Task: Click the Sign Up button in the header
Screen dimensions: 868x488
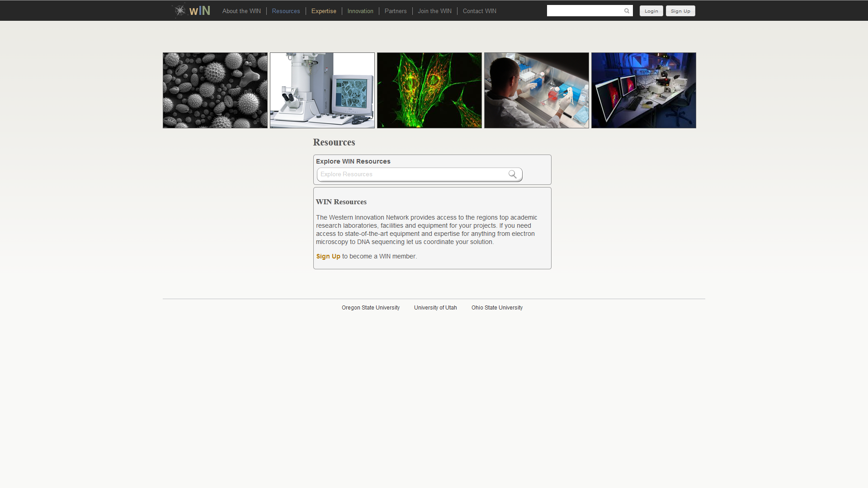Action: pyautogui.click(x=680, y=11)
